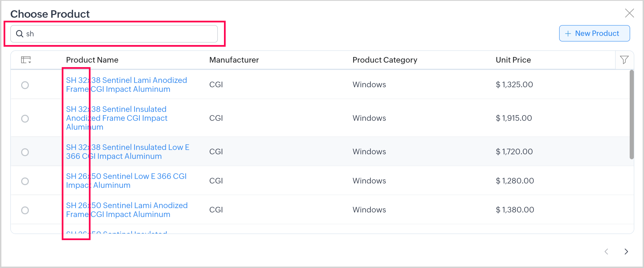Select the $1,915.00 product radio button

coord(25,119)
